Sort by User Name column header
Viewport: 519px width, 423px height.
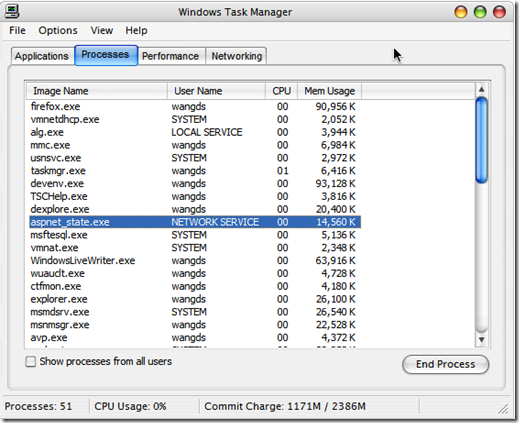tap(216, 91)
